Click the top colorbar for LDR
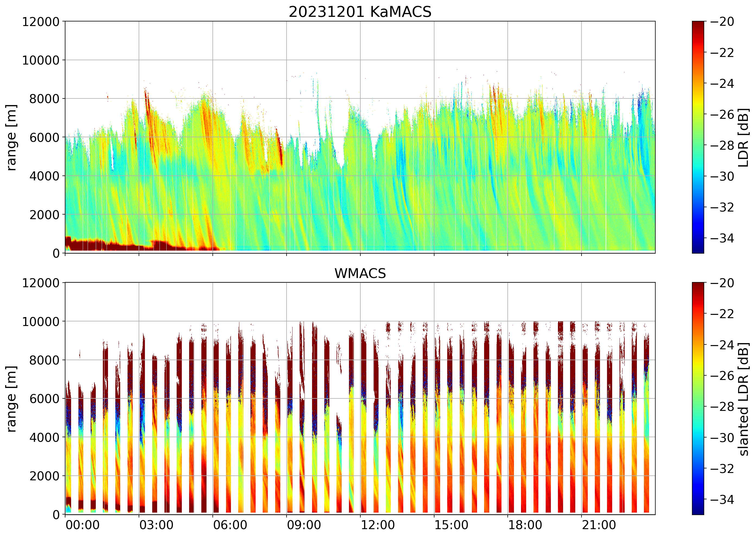 (x=698, y=137)
